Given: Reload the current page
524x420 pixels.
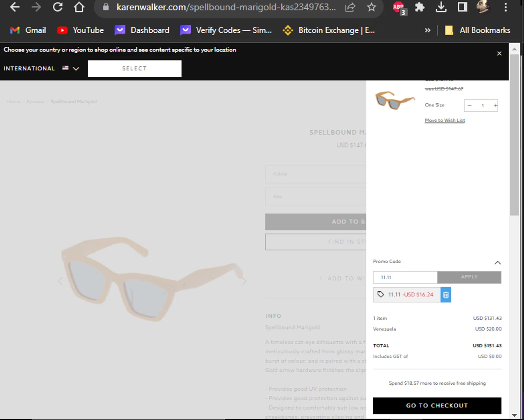Looking at the screenshot, I should pos(58,7).
